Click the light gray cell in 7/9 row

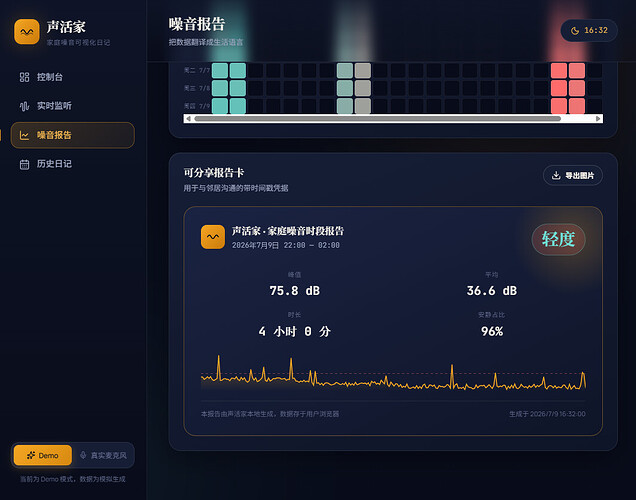click(x=363, y=106)
